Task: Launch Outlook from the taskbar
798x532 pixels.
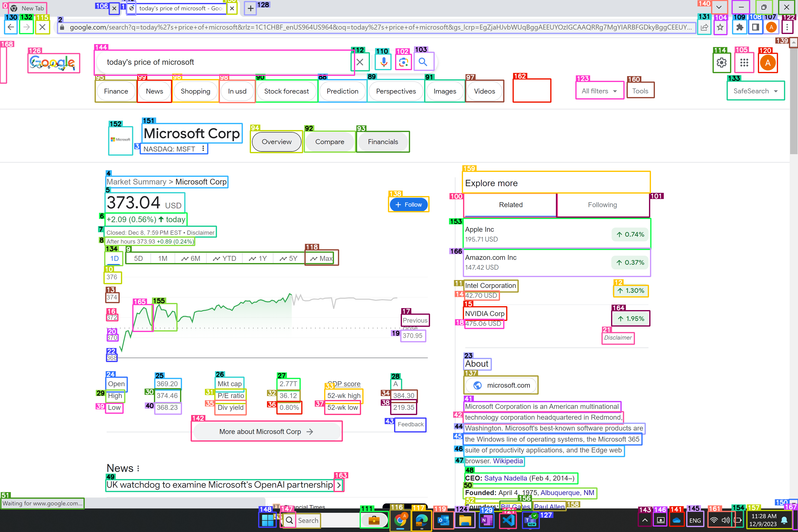Action: pos(443,520)
